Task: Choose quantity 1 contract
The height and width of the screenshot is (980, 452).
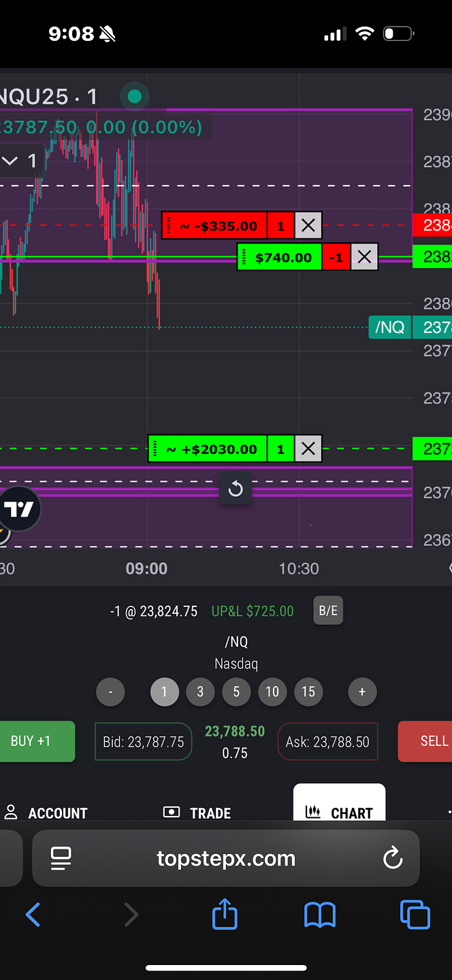Action: click(164, 692)
